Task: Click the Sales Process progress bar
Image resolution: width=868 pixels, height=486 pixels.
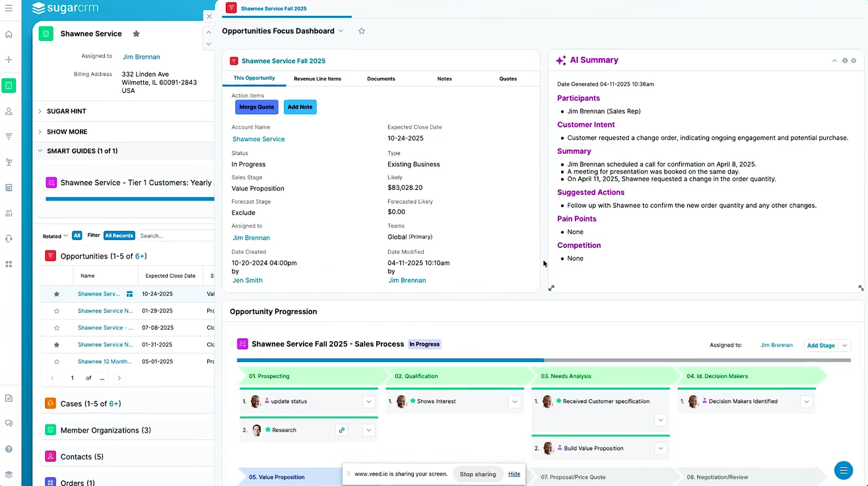Action: (x=544, y=360)
